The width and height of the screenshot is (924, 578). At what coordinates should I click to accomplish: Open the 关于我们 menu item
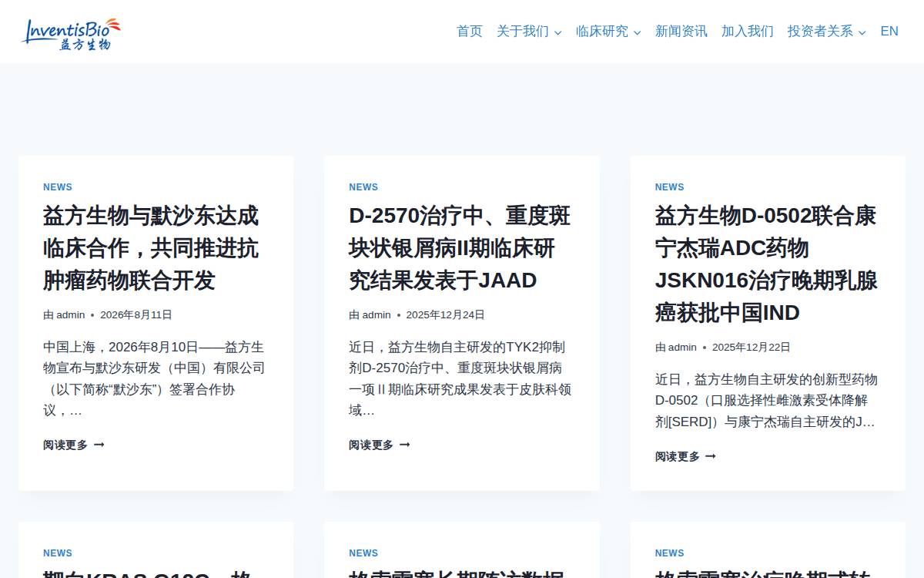[523, 32]
